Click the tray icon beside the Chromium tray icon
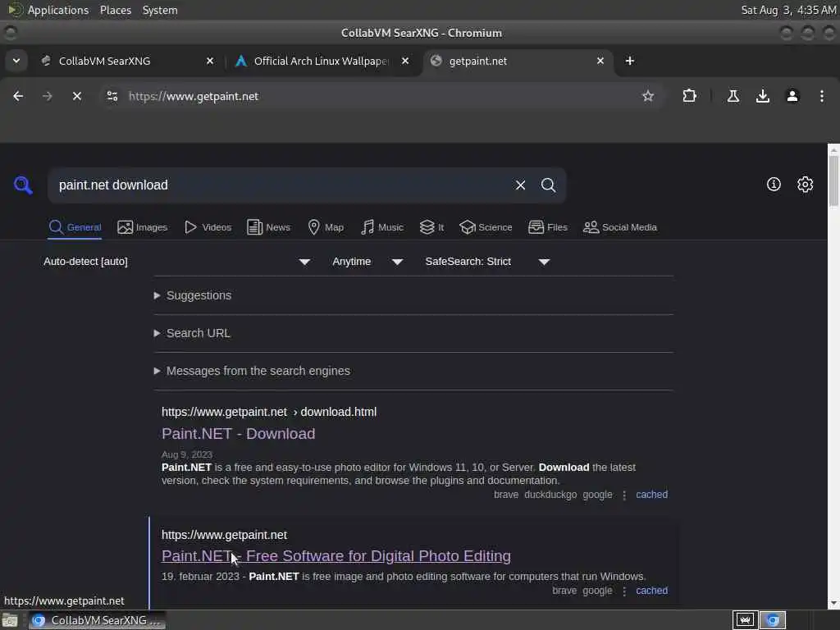This screenshot has width=840, height=630. tap(745, 620)
